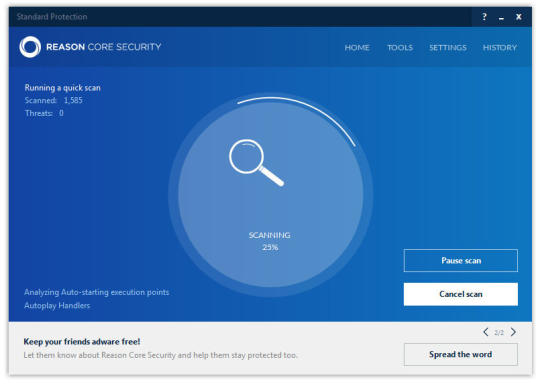Click the 'Let them know about Reason' description
The image size is (540, 384).
pos(160,355)
